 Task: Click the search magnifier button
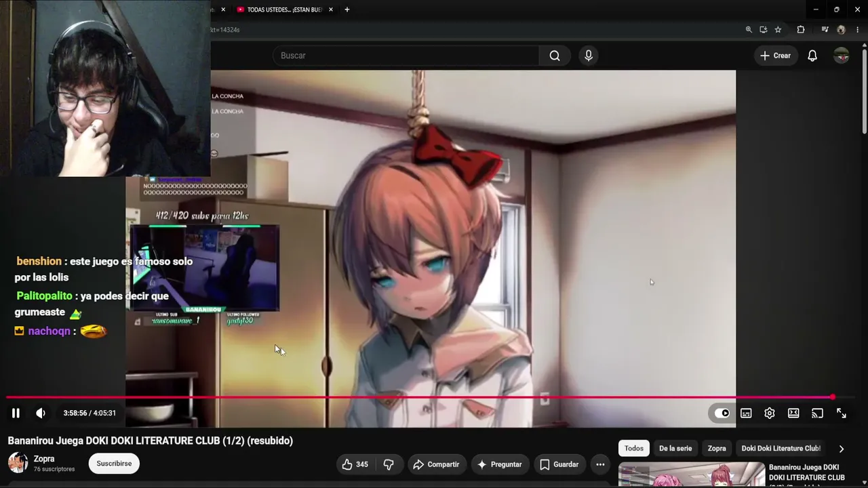point(555,56)
